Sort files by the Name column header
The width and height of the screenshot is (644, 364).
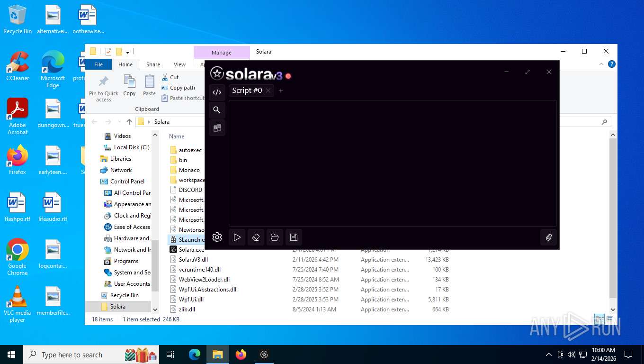[177, 136]
